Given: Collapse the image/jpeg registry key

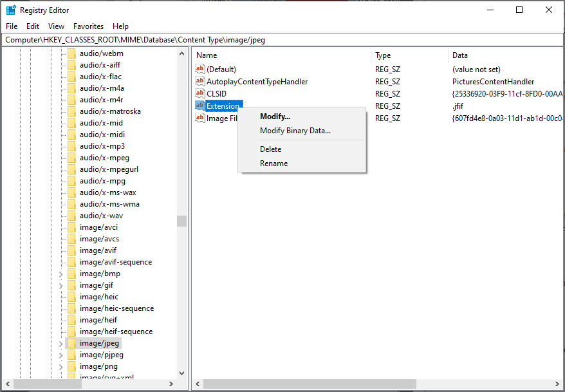Looking at the screenshot, I should click(x=60, y=342).
